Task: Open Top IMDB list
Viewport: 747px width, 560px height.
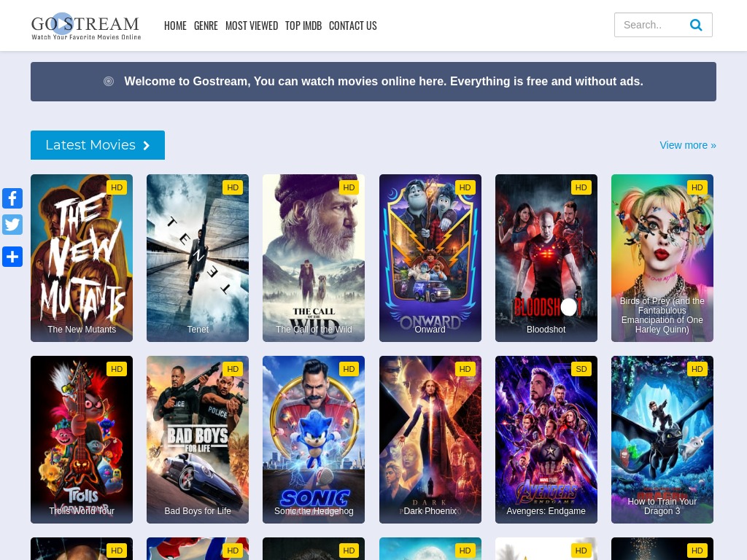Action: point(303,26)
